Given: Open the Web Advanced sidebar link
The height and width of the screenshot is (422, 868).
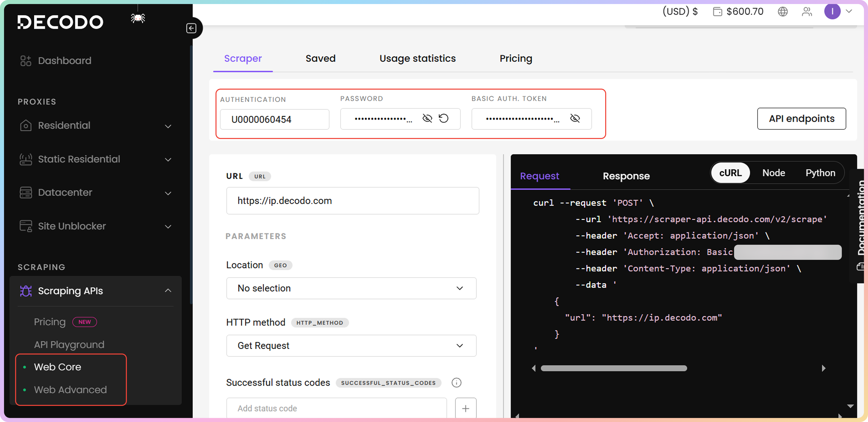Looking at the screenshot, I should (70, 390).
